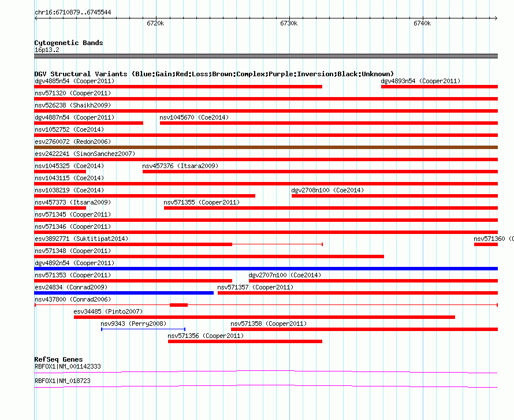The height and width of the screenshot is (420, 514).
Task: Click chr16:6710879..6745544 coordinates text
Action: pyautogui.click(x=73, y=12)
